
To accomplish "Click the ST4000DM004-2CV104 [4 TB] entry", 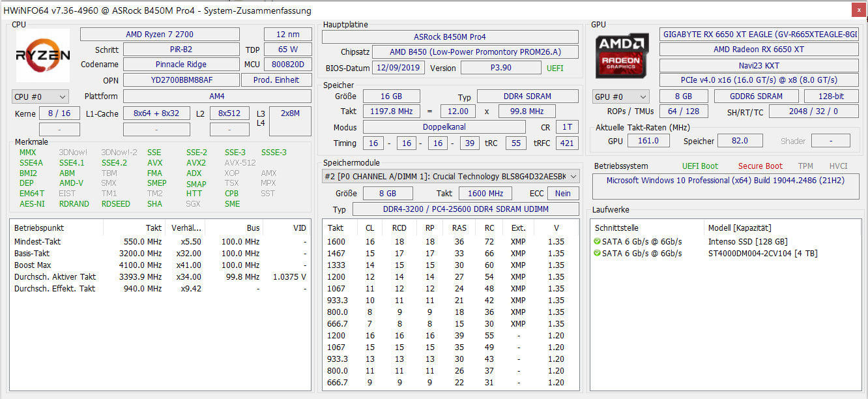I will [762, 254].
